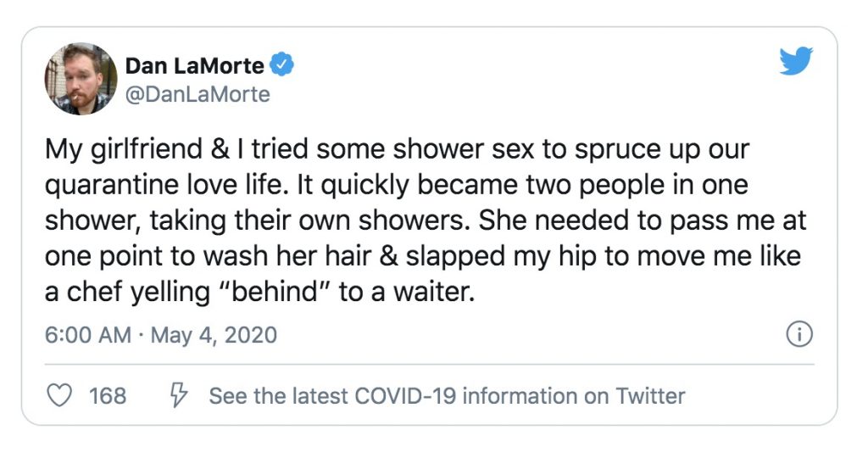The height and width of the screenshot is (458, 868).
Task: Open Dan LaMorte's profile picture
Action: point(81,79)
